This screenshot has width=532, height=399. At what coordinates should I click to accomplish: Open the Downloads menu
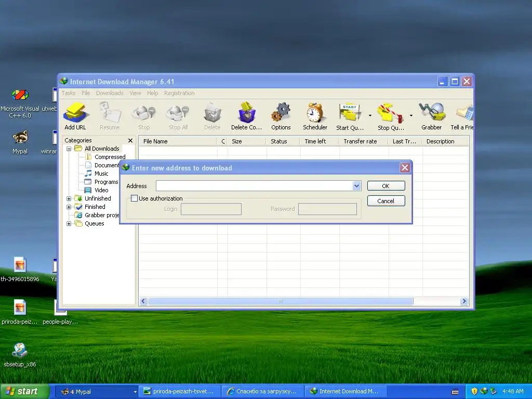(110, 93)
